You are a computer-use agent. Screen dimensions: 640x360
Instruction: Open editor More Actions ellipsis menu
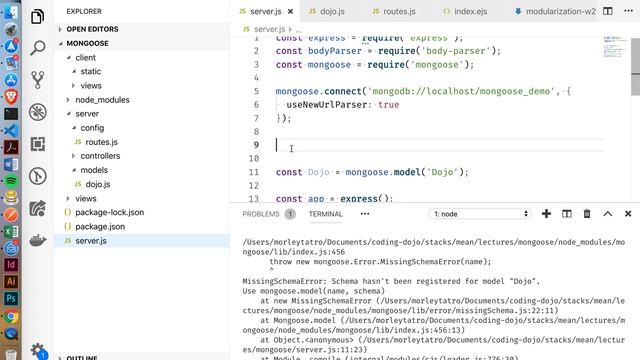(x=629, y=11)
